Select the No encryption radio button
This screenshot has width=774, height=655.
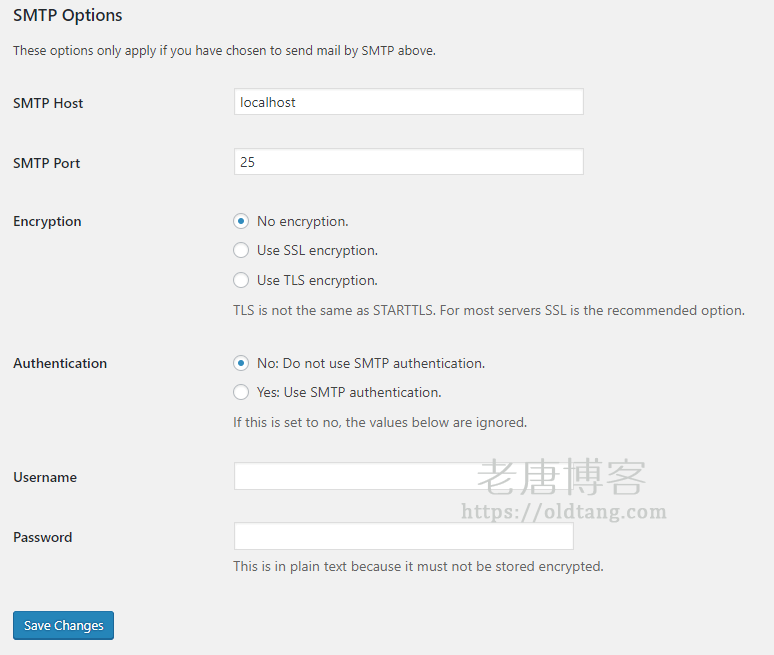coord(241,221)
